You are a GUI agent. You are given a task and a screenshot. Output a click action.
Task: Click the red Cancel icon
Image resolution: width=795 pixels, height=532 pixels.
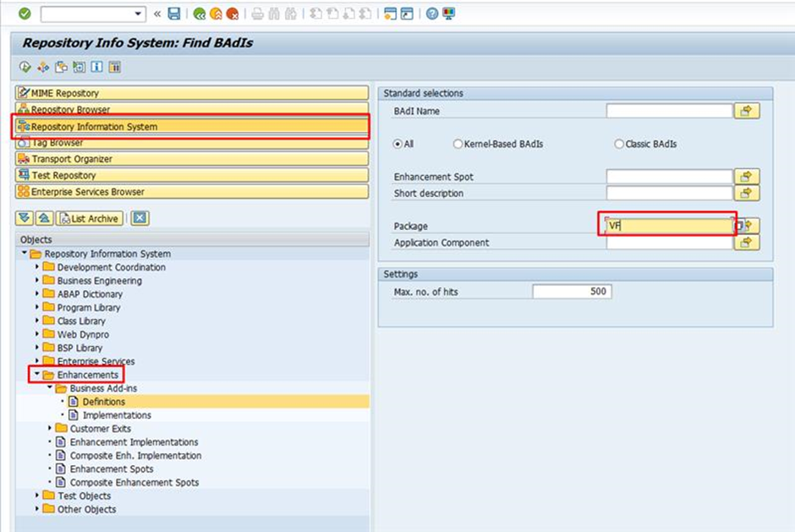(233, 14)
